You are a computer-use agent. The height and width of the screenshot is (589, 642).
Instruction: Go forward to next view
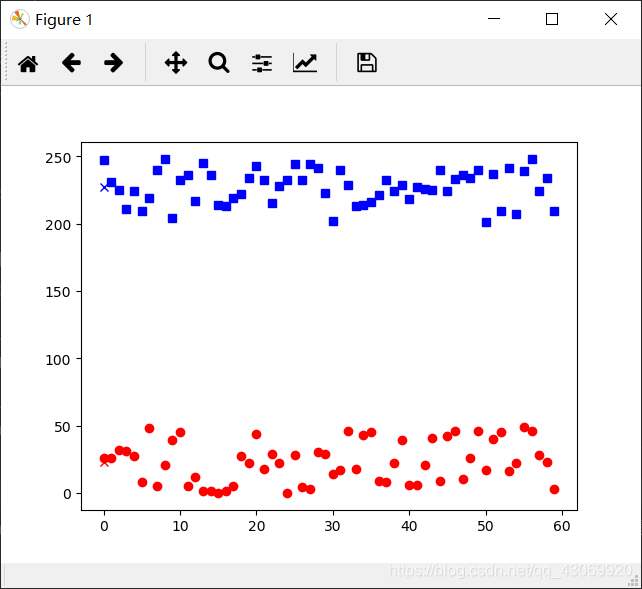pyautogui.click(x=113, y=63)
